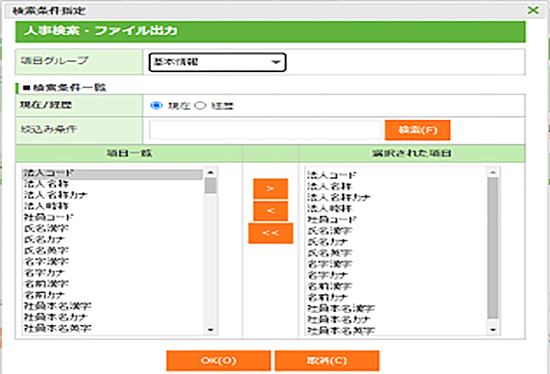Viewport: 550px width, 374px height.
Task: Click the 検索(F) button
Action: [417, 130]
